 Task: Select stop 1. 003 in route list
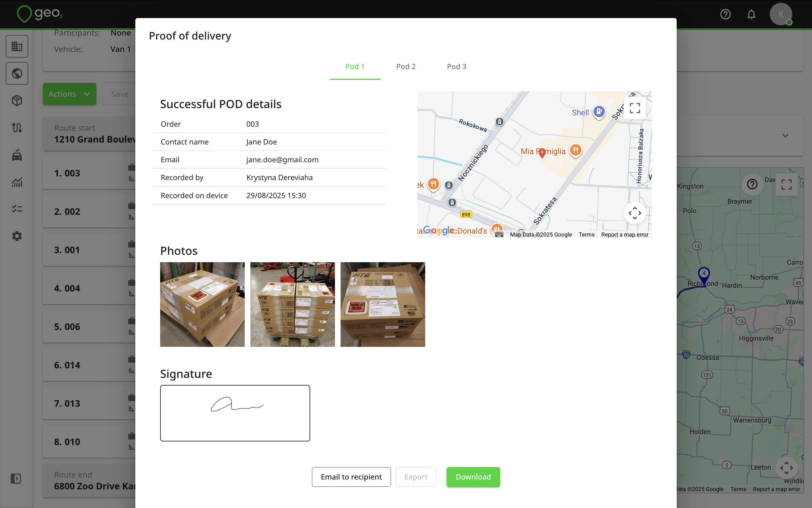tap(89, 173)
